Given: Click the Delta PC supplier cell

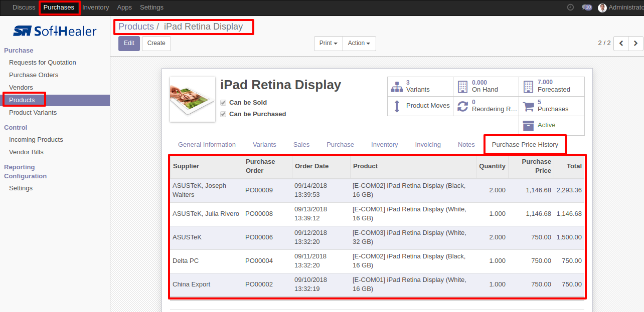Looking at the screenshot, I should [206, 261].
